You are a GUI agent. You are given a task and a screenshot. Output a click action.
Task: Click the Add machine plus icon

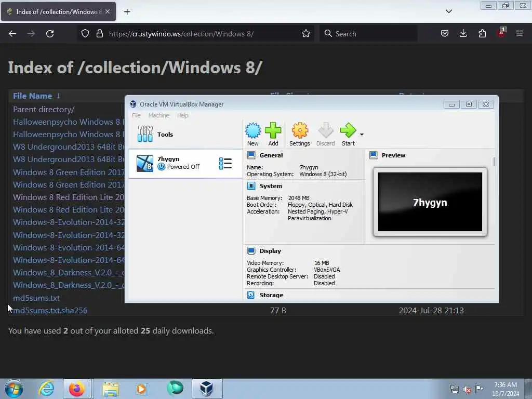click(x=273, y=130)
